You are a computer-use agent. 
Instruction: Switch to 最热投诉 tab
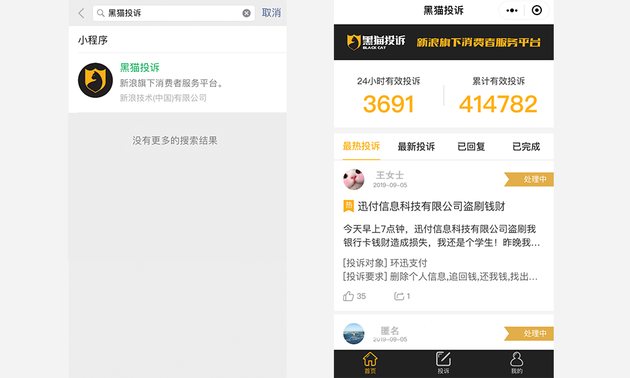click(x=361, y=146)
